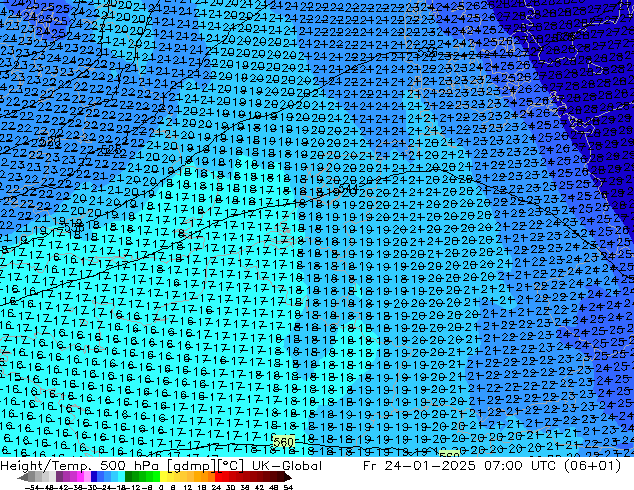
Task: Click the '(06+01)' forecast run label
Action: click(593, 466)
